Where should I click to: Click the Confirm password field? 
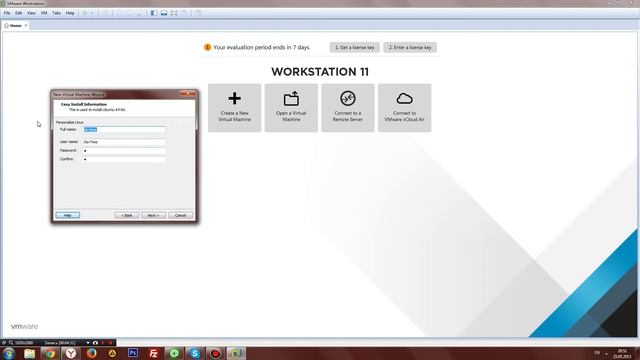(124, 159)
